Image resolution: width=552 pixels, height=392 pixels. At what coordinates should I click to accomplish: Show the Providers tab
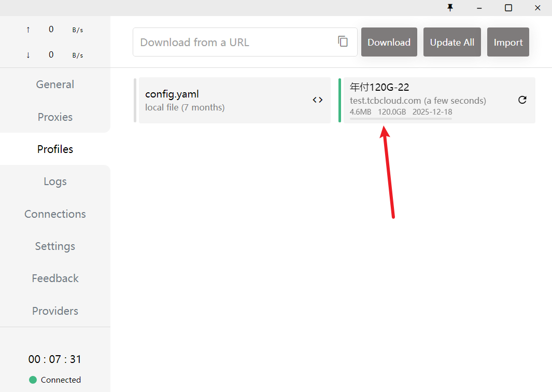point(55,311)
